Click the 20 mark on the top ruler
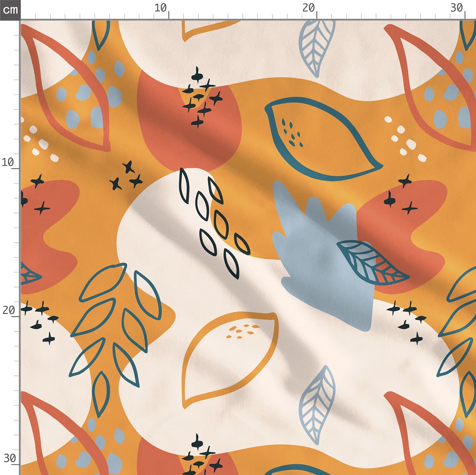 (309, 8)
